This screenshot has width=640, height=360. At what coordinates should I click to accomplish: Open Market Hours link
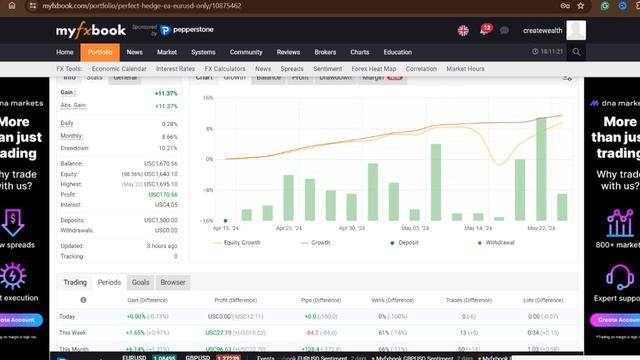click(x=465, y=69)
